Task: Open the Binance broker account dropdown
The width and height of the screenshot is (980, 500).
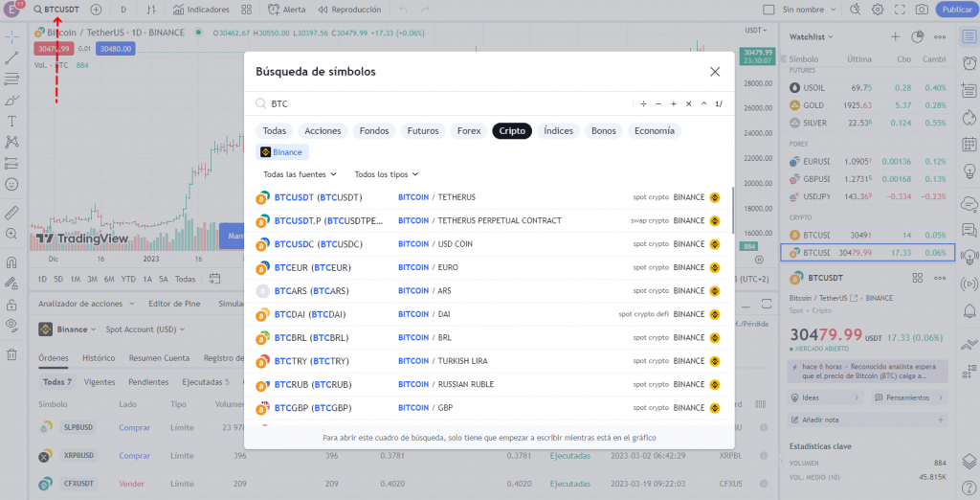Action: (68, 330)
